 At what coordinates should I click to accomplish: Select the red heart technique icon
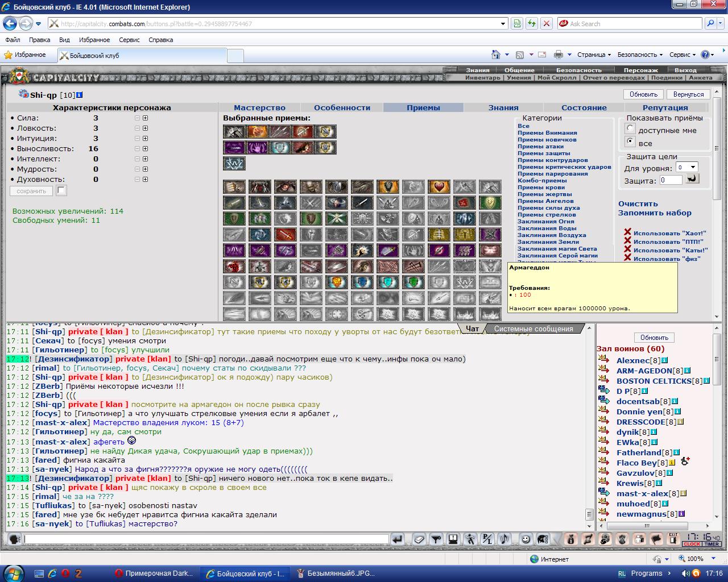[439, 187]
